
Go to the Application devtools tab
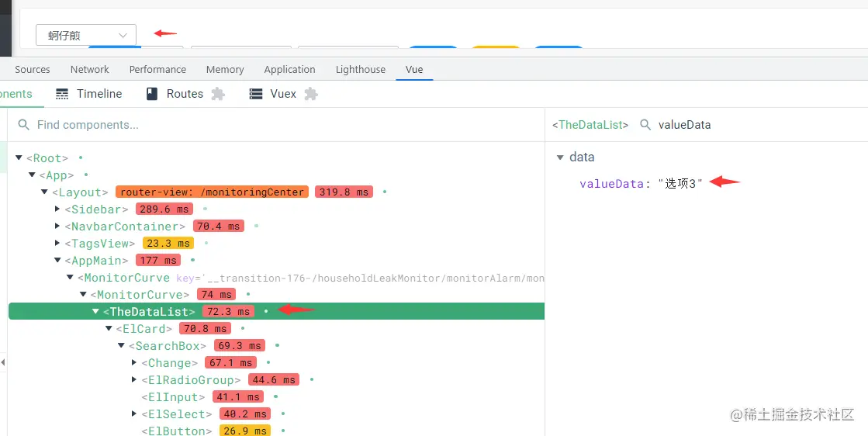[289, 69]
